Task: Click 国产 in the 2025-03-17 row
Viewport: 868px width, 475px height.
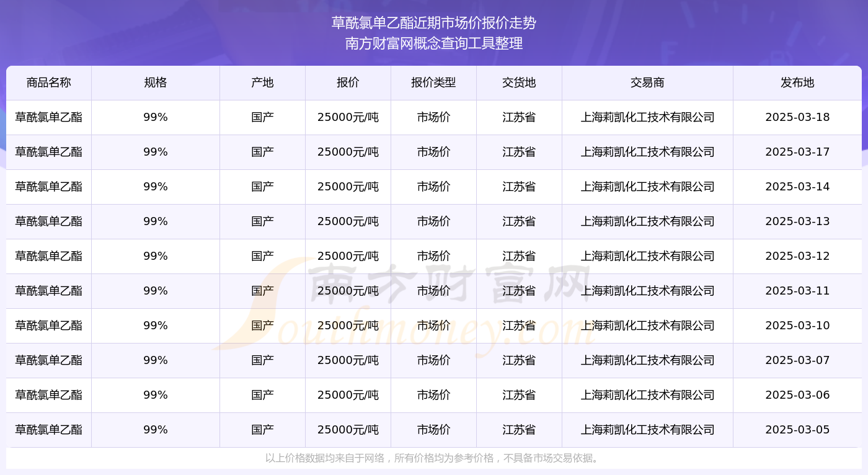Action: [x=263, y=152]
